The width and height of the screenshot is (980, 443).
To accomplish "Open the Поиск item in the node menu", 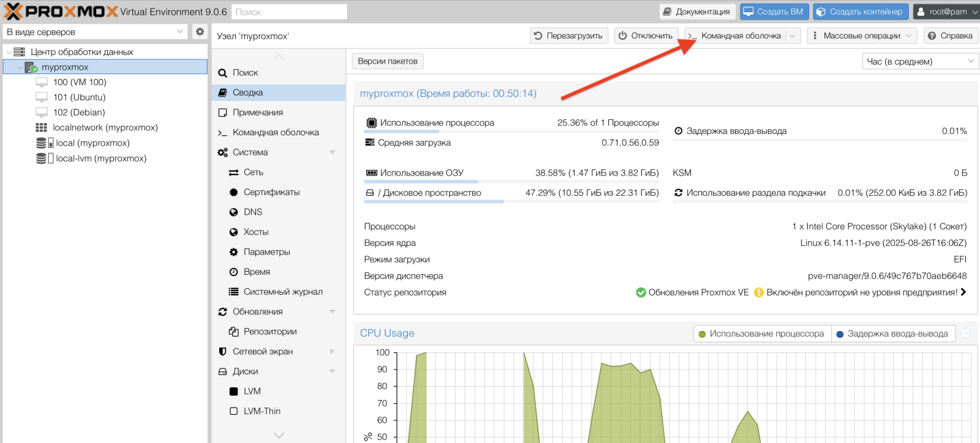I will click(x=279, y=73).
